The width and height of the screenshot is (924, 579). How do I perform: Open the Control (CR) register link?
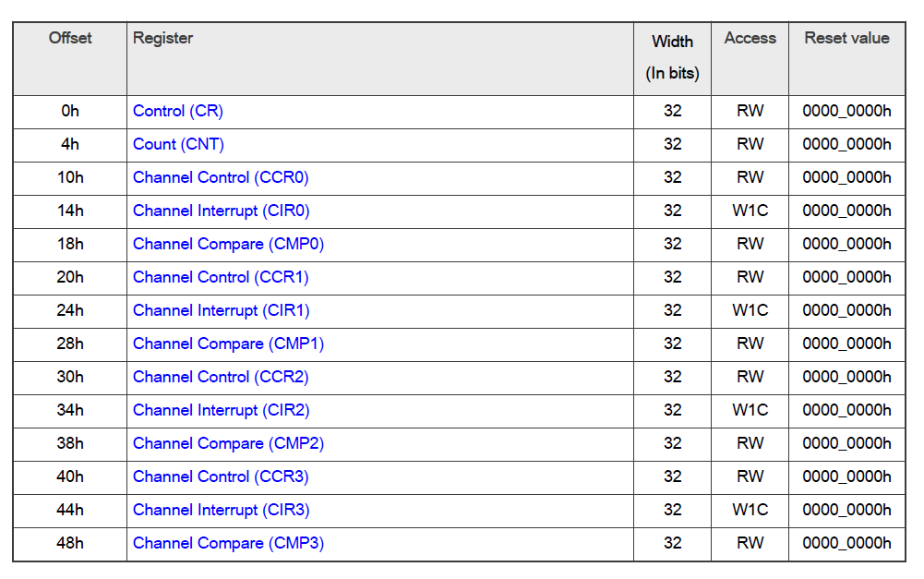point(178,112)
